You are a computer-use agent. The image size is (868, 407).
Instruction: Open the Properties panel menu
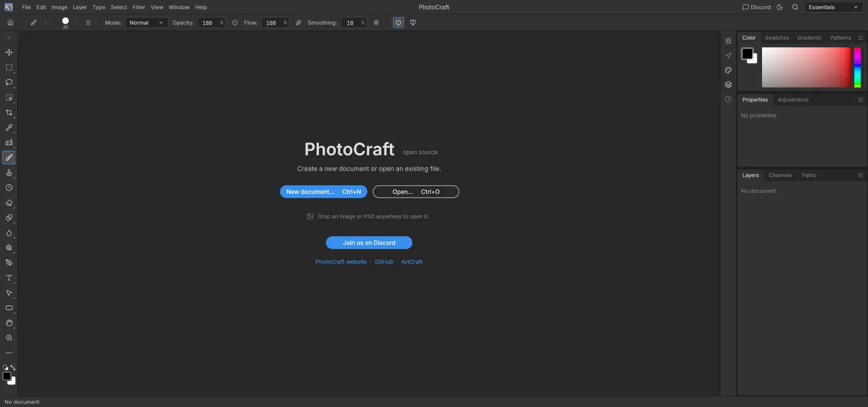tap(861, 100)
